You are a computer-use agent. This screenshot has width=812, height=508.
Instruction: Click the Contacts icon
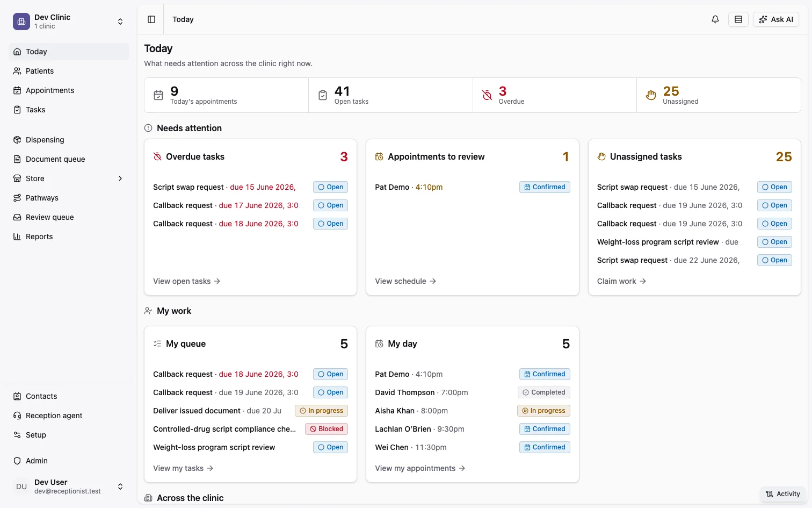(17, 396)
